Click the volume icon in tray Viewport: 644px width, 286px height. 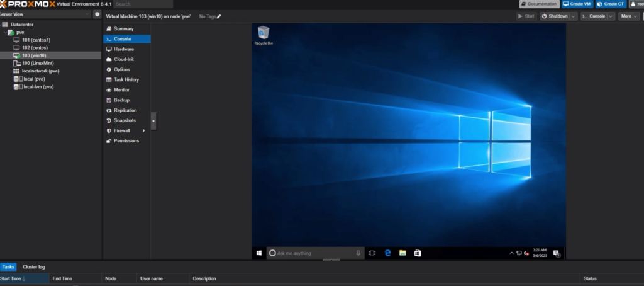pos(526,253)
